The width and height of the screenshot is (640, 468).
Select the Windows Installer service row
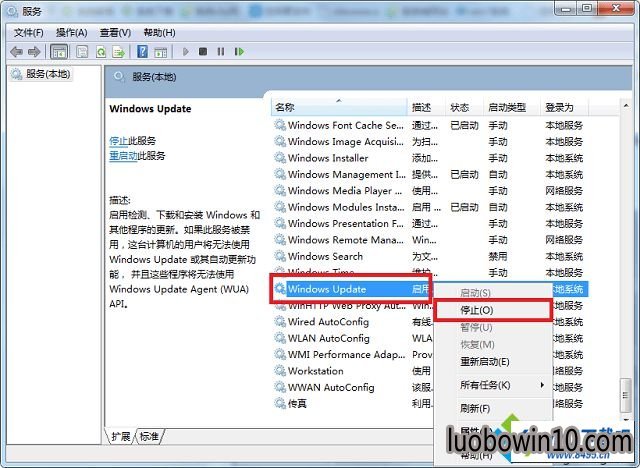coord(430,158)
